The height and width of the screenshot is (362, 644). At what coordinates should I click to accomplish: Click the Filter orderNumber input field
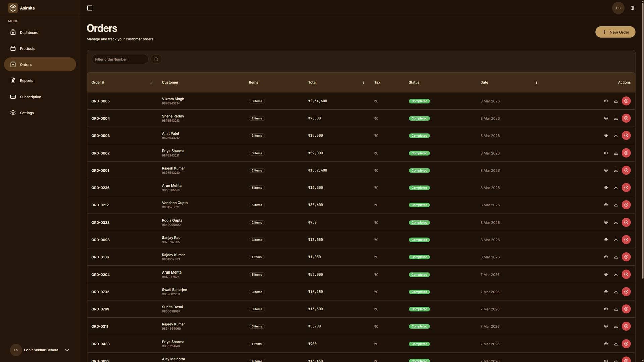(x=120, y=59)
